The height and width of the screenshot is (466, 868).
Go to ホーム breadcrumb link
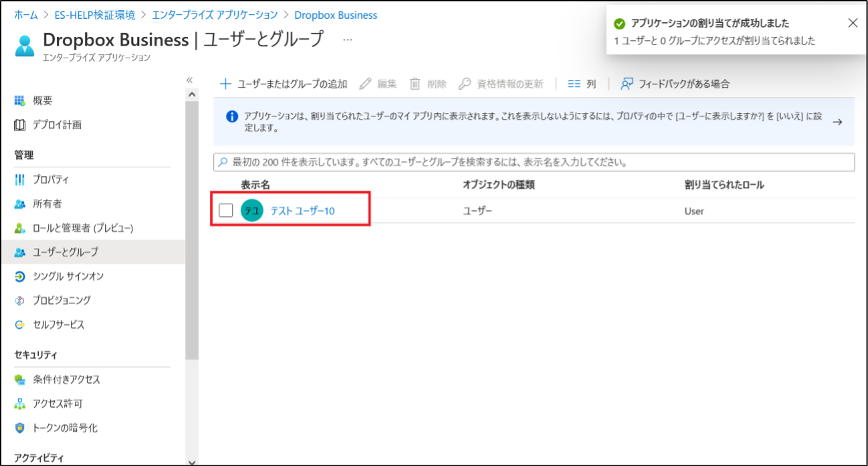point(26,15)
